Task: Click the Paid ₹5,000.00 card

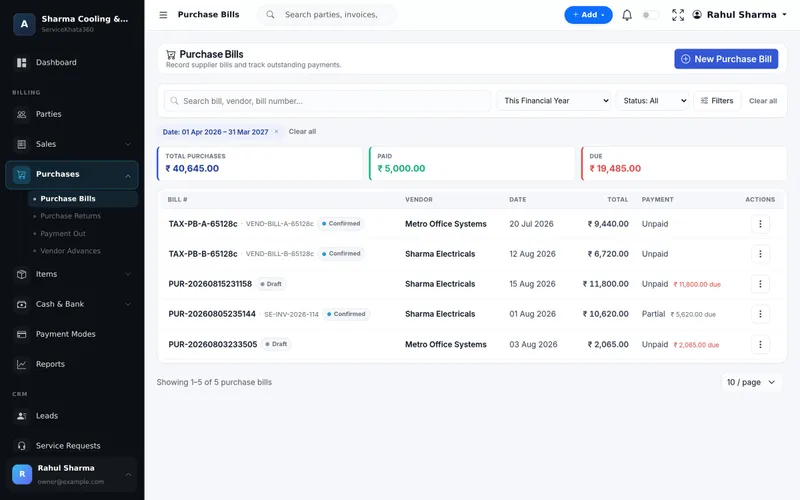Action: [472, 164]
